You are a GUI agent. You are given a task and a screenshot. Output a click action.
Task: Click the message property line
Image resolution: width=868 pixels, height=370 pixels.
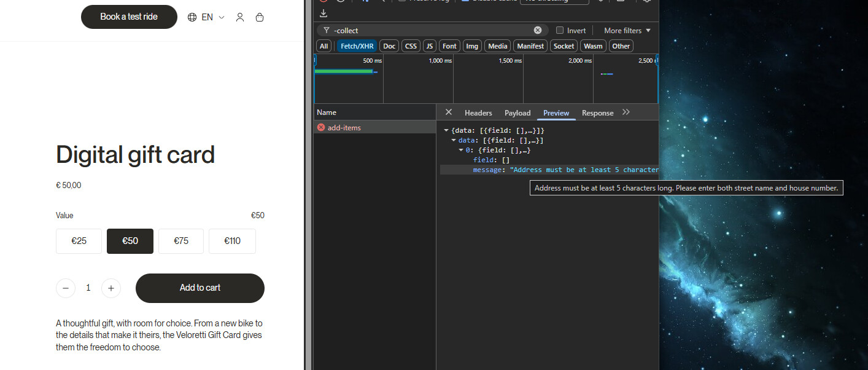tap(549, 170)
